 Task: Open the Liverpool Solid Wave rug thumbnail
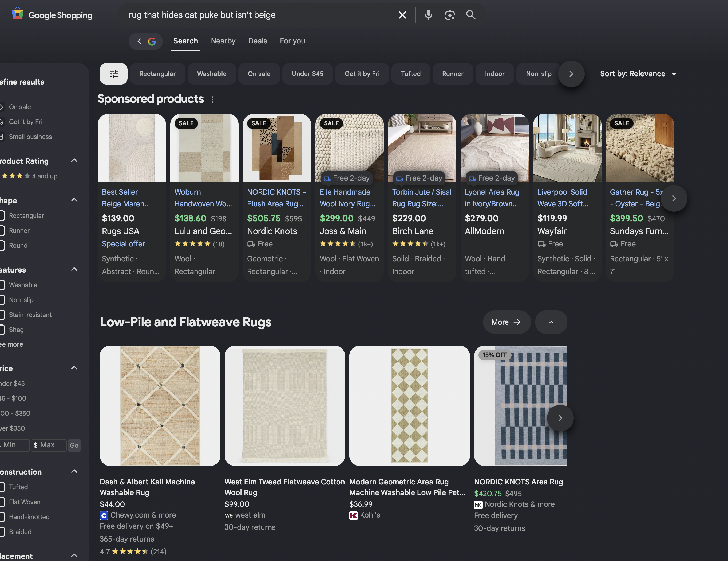pyautogui.click(x=567, y=148)
